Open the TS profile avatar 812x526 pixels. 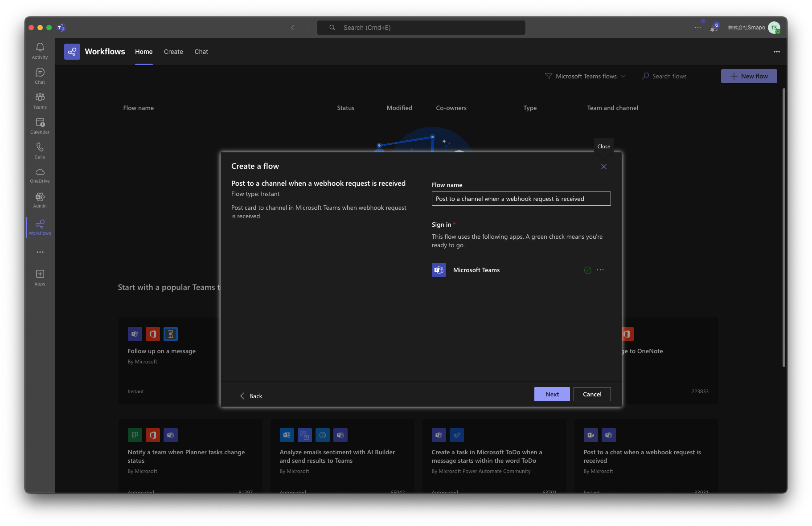pyautogui.click(x=775, y=28)
